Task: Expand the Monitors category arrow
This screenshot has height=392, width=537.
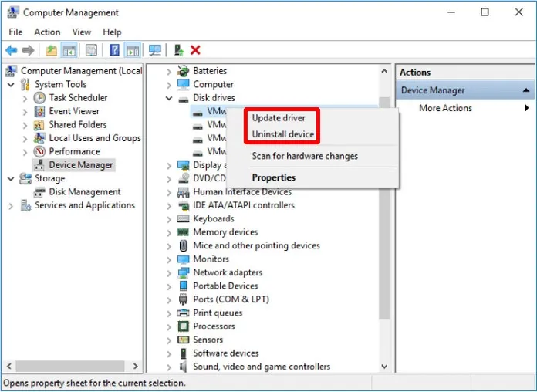Action: (x=169, y=259)
